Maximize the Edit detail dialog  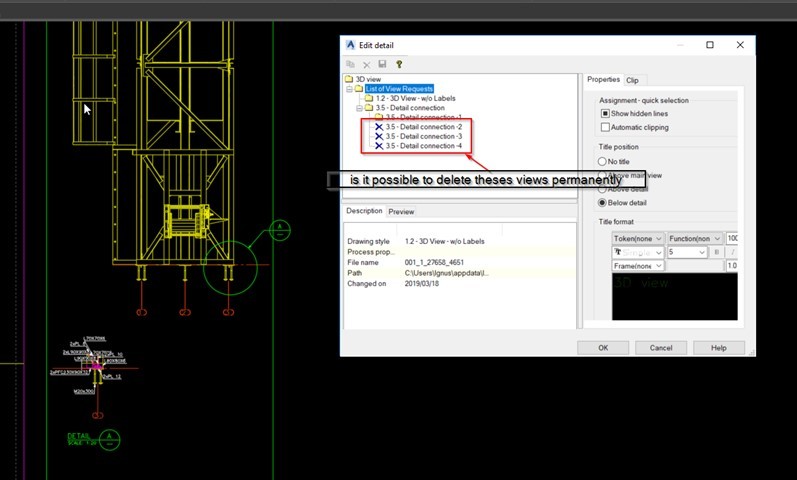710,45
